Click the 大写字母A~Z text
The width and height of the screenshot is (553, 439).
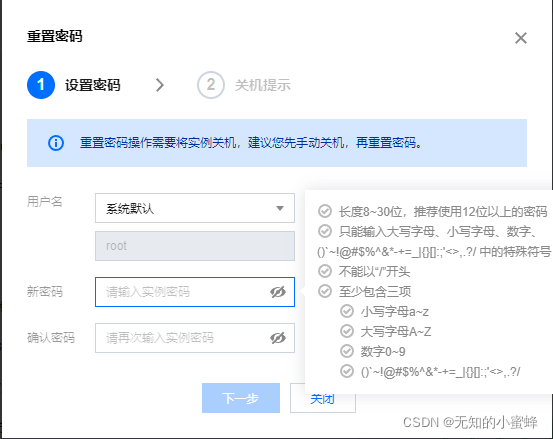click(x=396, y=331)
